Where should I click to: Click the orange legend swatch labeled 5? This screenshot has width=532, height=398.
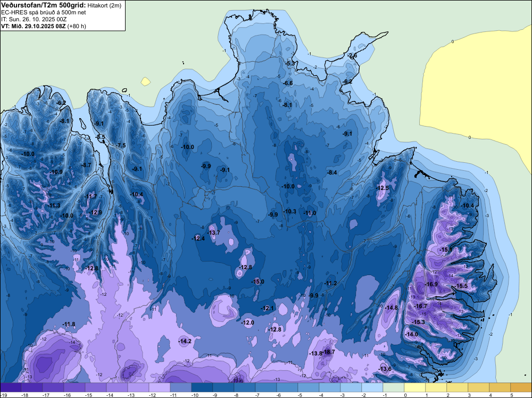521,387
